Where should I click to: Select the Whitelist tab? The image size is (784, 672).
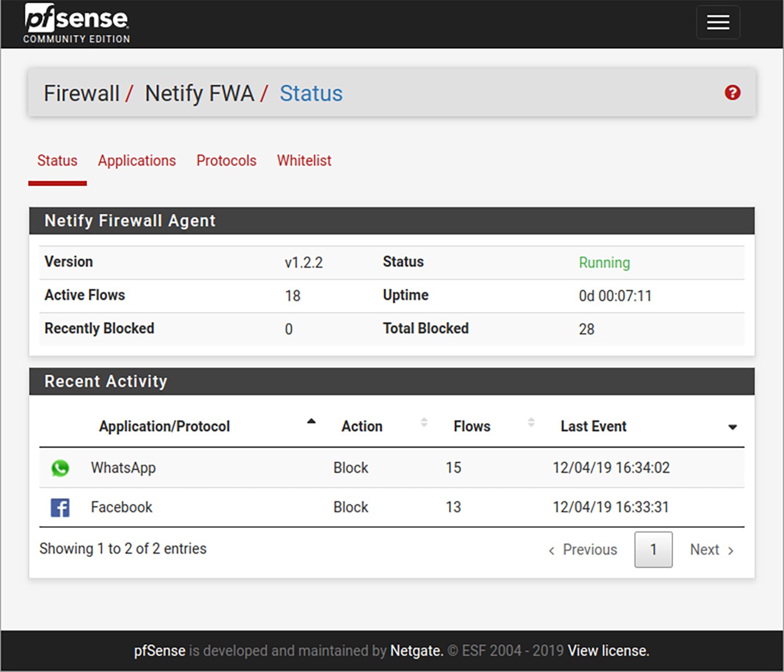[x=304, y=161]
